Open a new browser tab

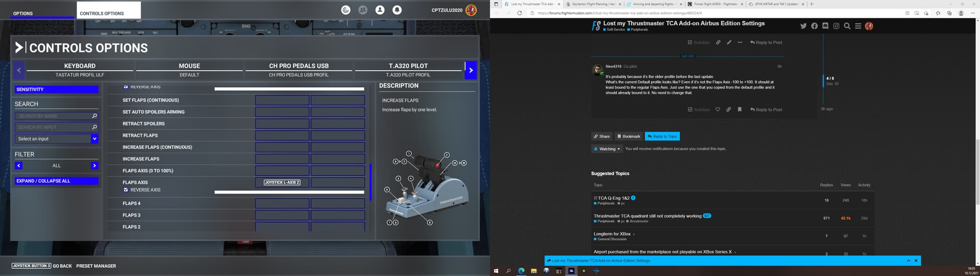(812, 4)
